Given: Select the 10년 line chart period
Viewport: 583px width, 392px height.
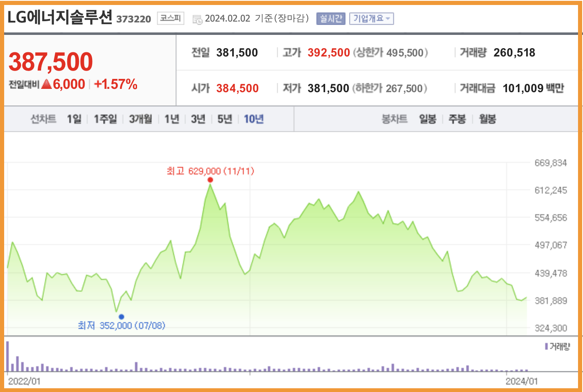Looking at the screenshot, I should 254,119.
